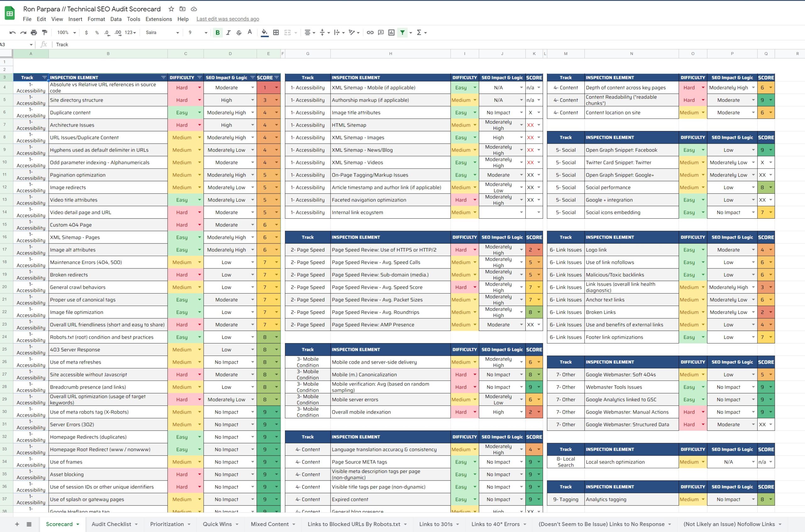
Task: Open horizontal align options
Action: 310,33
